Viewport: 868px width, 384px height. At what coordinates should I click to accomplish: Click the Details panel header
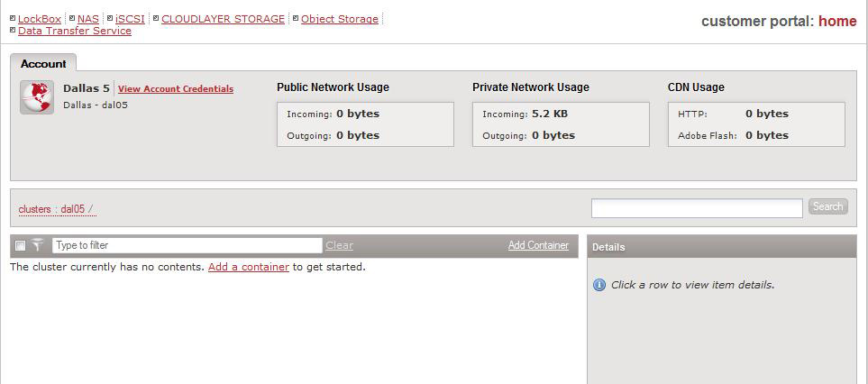722,247
